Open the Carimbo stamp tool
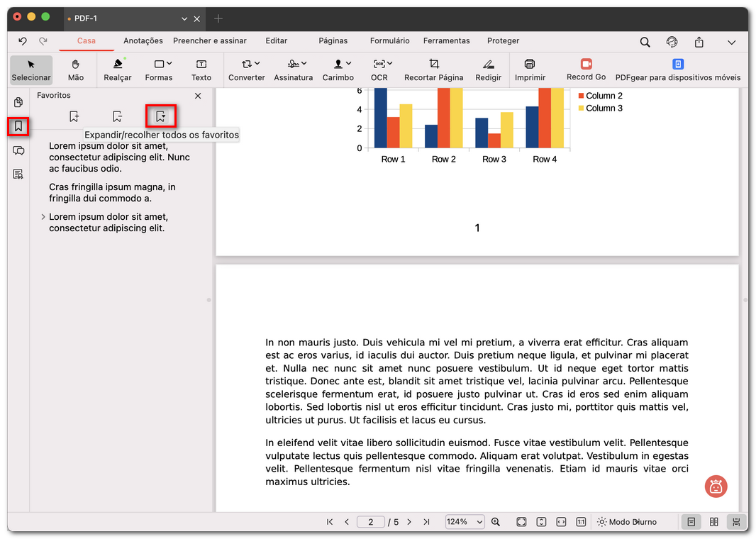 tap(338, 70)
